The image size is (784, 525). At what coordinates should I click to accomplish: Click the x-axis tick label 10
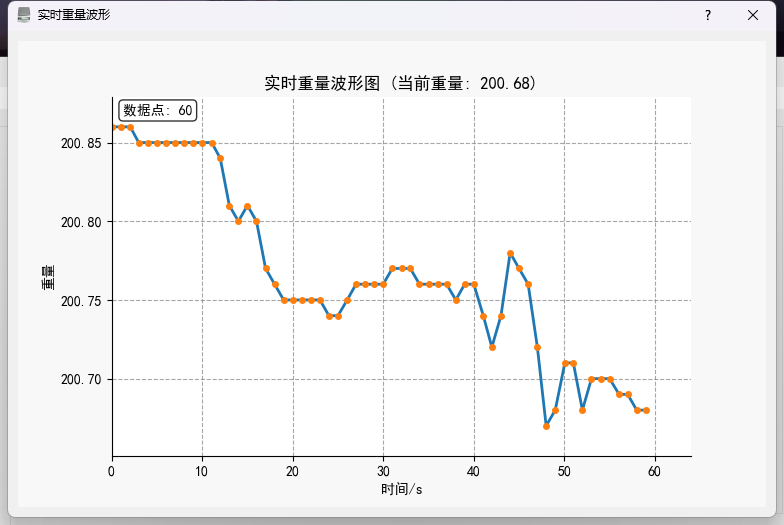click(x=202, y=471)
